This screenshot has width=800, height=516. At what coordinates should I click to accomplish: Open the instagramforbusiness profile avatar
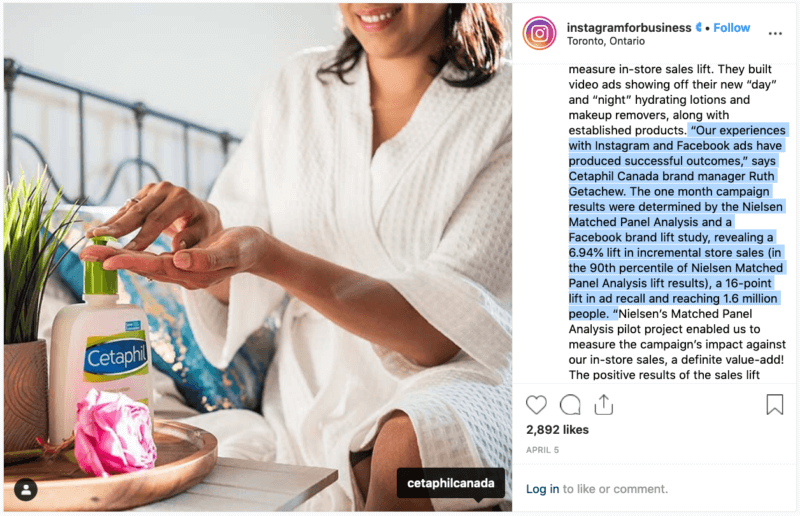pos(539,33)
